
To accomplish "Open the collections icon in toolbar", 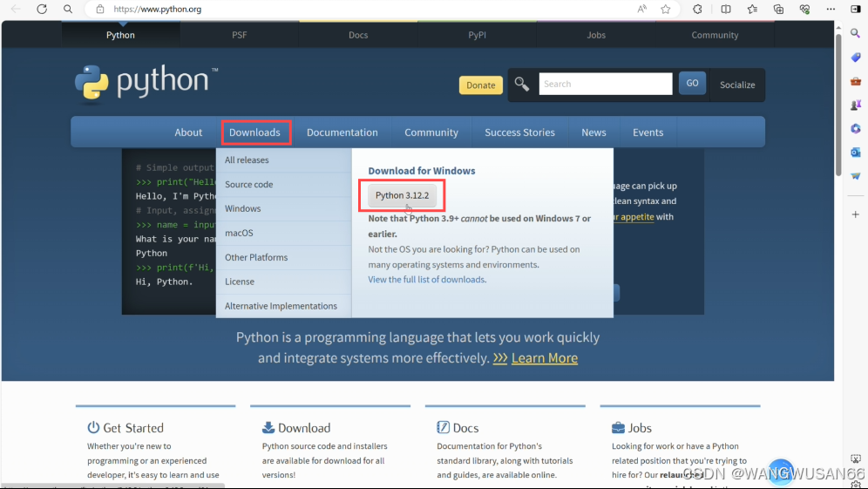I will (x=778, y=9).
